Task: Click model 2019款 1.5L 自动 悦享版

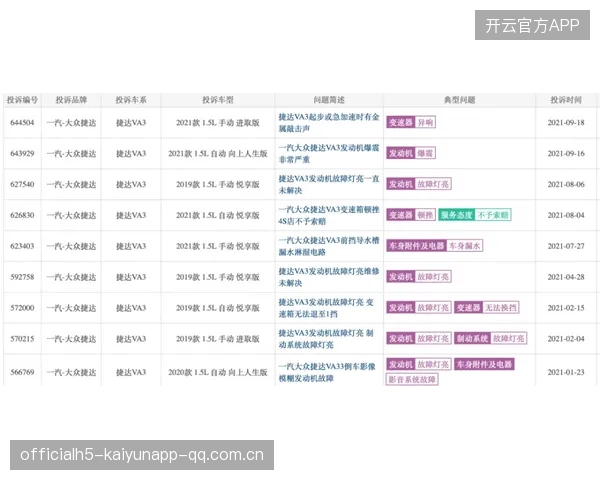Action: (x=218, y=308)
